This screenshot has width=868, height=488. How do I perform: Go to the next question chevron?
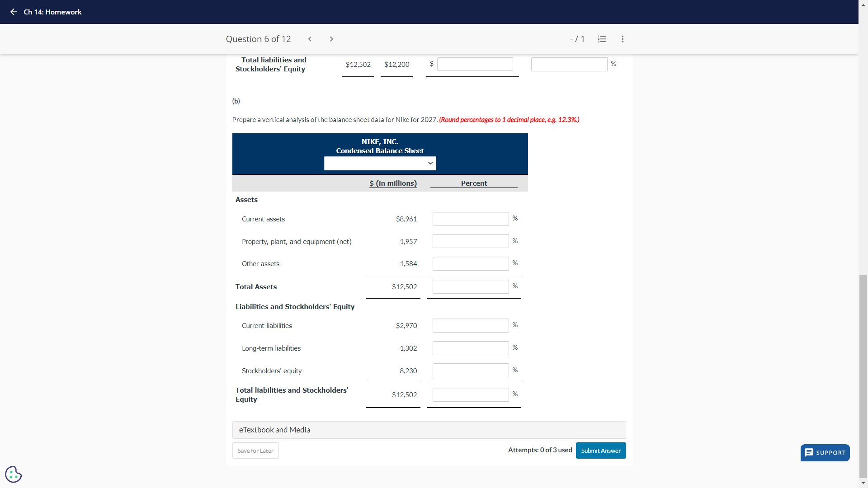(331, 39)
